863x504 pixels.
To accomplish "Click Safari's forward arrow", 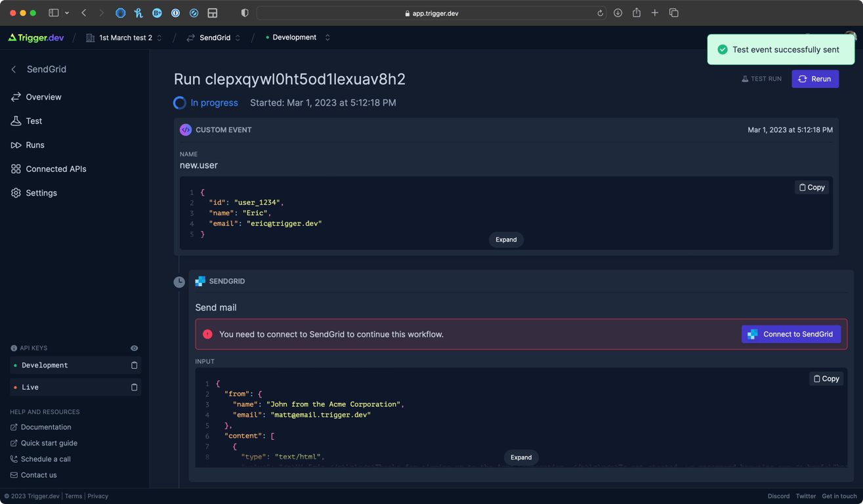I will coord(101,13).
